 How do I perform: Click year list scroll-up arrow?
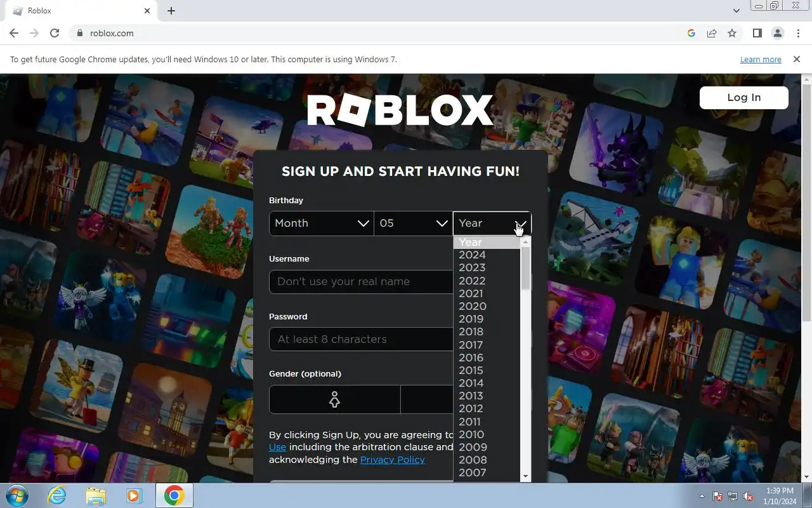525,242
